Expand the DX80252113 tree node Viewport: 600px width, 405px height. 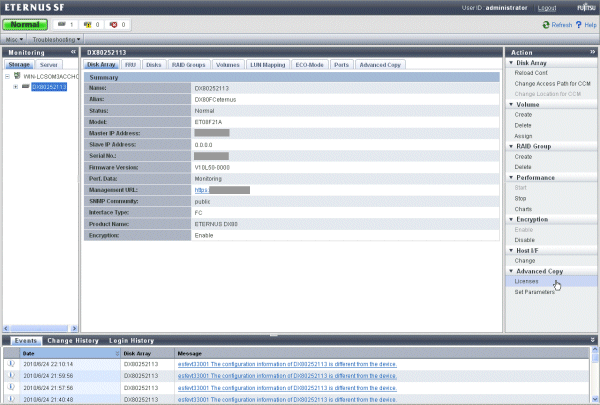(x=16, y=87)
